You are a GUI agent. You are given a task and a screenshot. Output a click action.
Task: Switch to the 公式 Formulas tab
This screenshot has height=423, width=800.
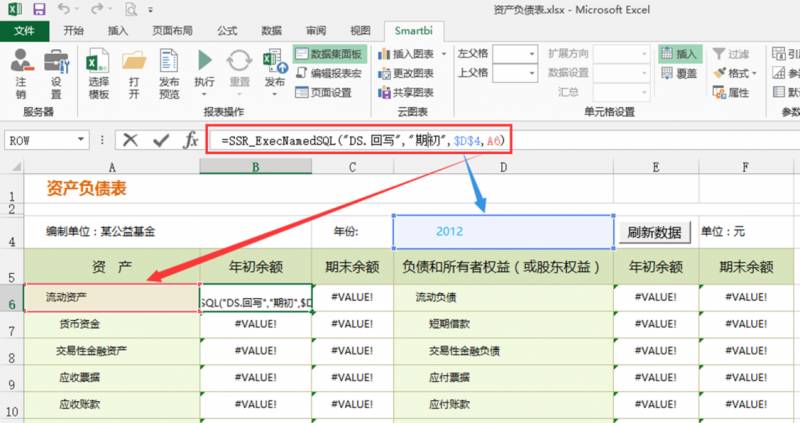[x=227, y=31]
